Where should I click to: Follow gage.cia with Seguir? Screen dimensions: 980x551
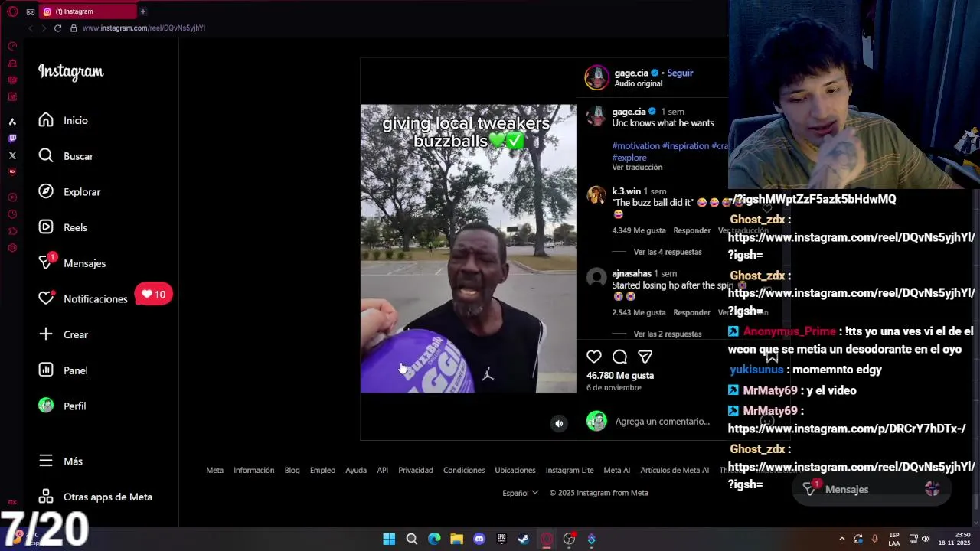point(680,73)
